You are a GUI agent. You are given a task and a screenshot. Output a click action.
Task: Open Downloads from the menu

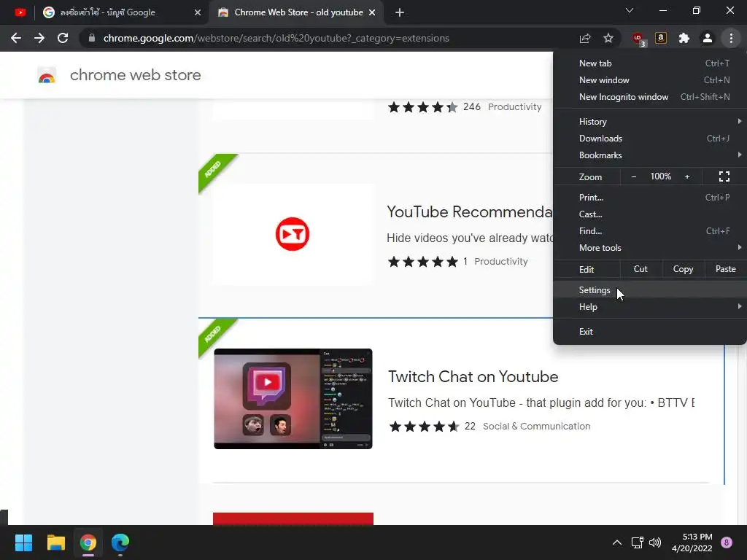[x=650, y=138]
